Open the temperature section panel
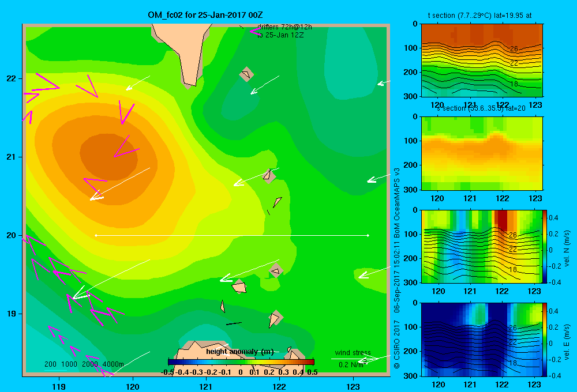 tap(482, 61)
